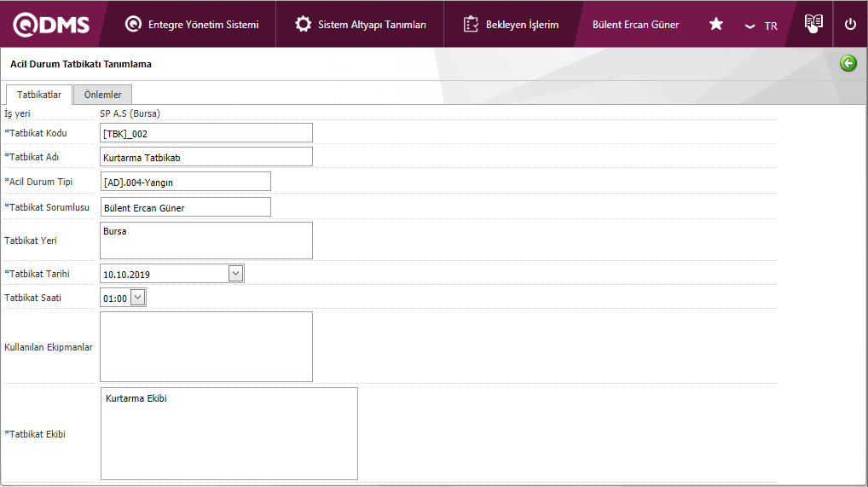The height and width of the screenshot is (487, 868).
Task: Click the Tatbikat Ekibi text area
Action: click(229, 434)
